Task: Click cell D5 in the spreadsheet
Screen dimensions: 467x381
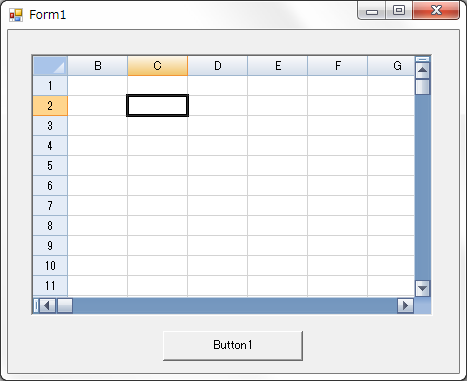Action: point(218,166)
